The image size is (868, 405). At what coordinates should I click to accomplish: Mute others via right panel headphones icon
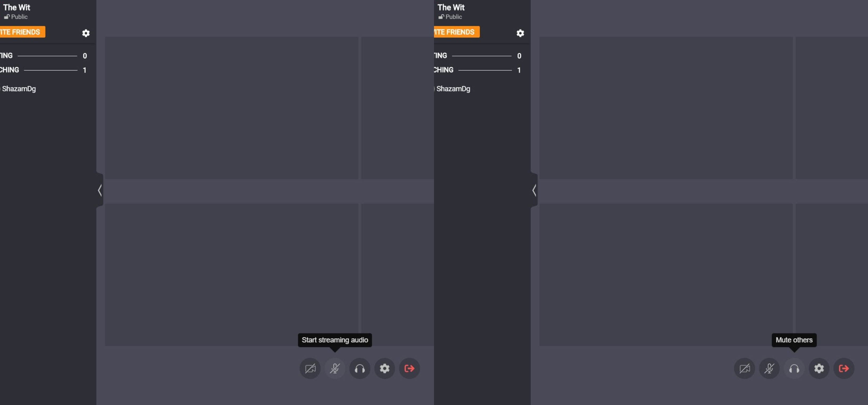[x=794, y=368]
